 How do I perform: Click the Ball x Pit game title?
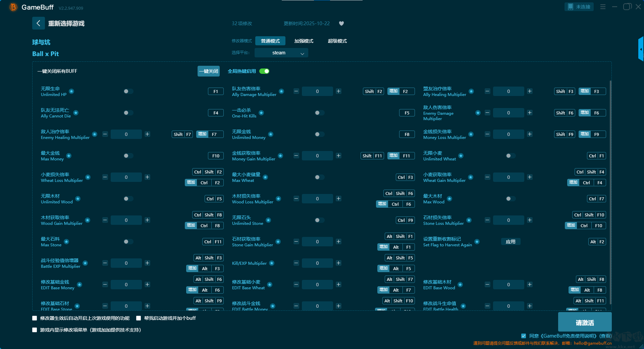tap(46, 54)
